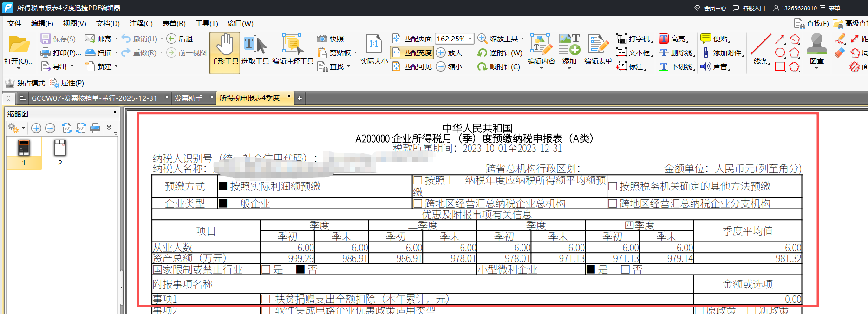Pick the Underline tool (下划线)
Image resolution: width=868 pixels, height=314 pixels.
677,66
